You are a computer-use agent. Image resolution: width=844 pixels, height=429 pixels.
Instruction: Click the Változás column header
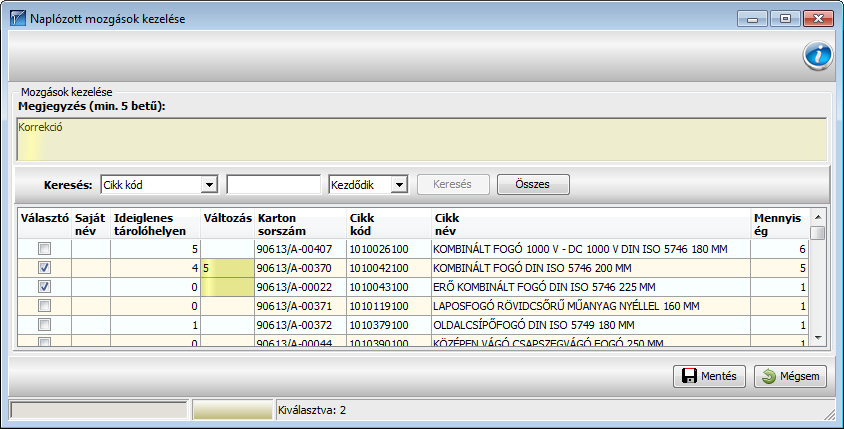(228, 223)
